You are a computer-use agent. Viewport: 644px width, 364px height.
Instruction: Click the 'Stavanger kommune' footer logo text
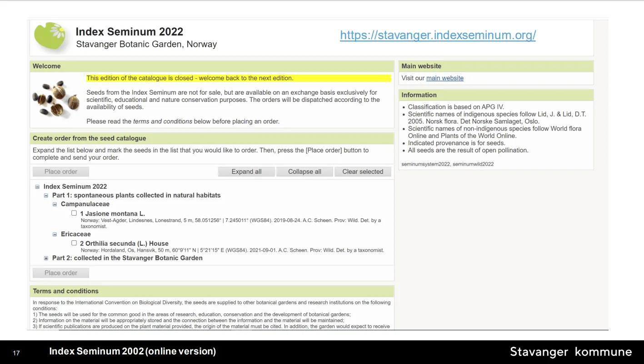pyautogui.click(x=571, y=352)
